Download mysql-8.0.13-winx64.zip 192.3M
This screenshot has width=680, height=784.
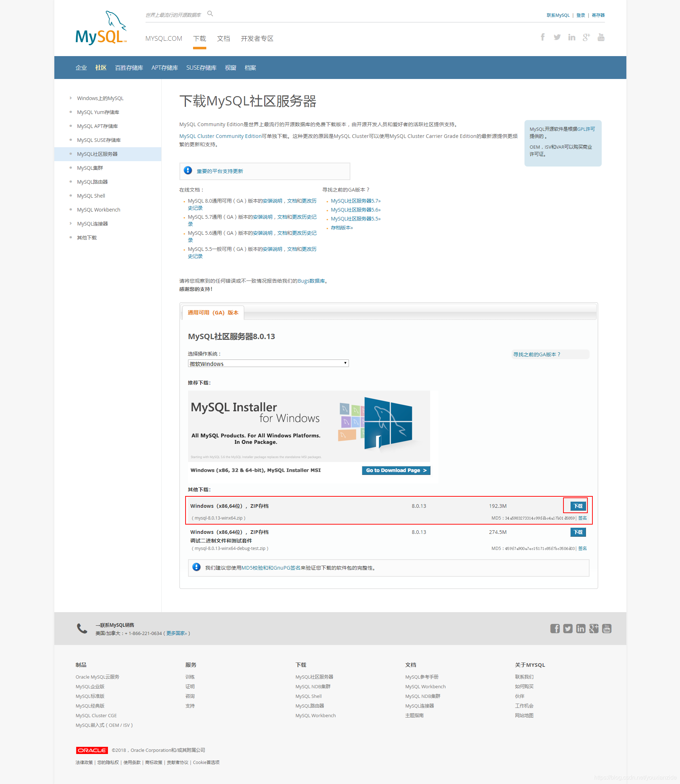[x=578, y=506]
